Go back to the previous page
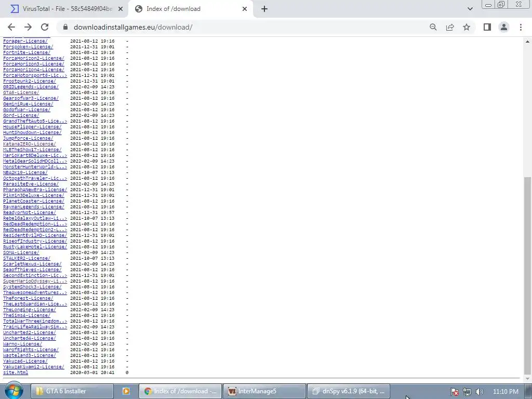This screenshot has width=532, height=399. (x=11, y=27)
